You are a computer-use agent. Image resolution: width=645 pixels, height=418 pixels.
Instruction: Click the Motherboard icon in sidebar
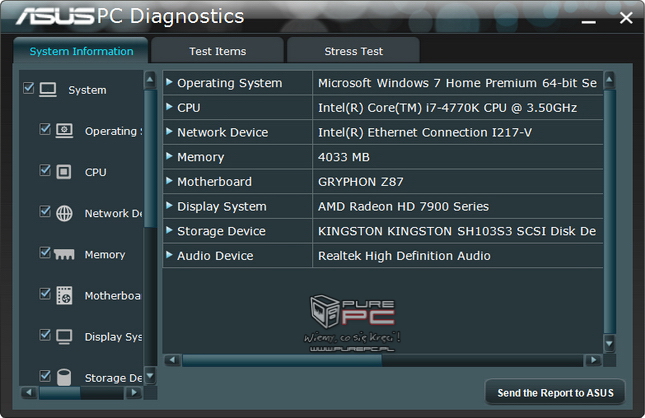(64, 295)
